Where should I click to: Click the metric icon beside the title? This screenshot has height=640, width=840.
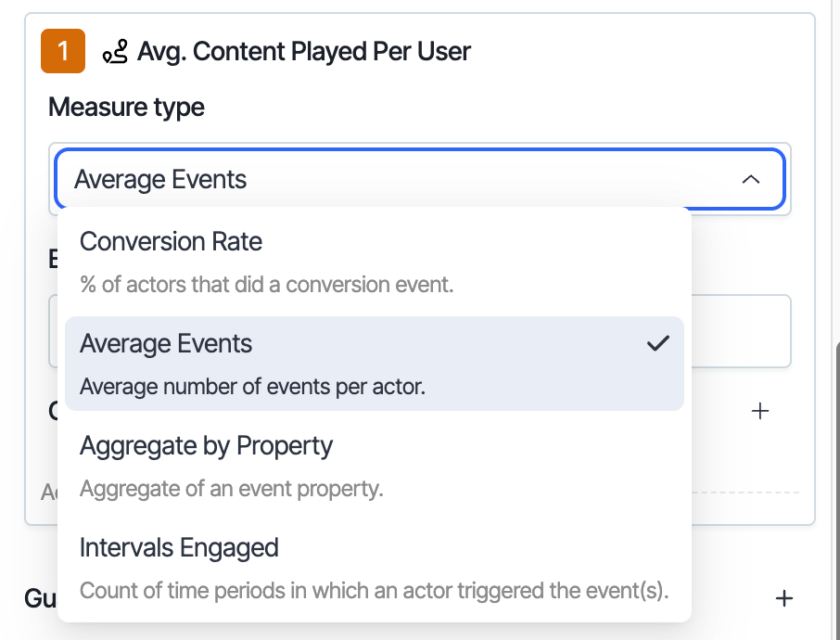[x=115, y=52]
